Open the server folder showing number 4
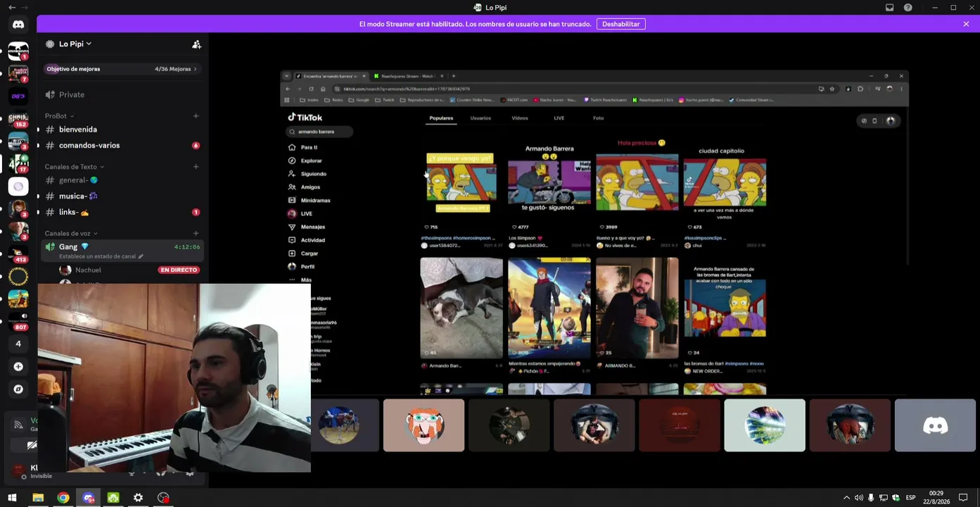 coord(18,344)
